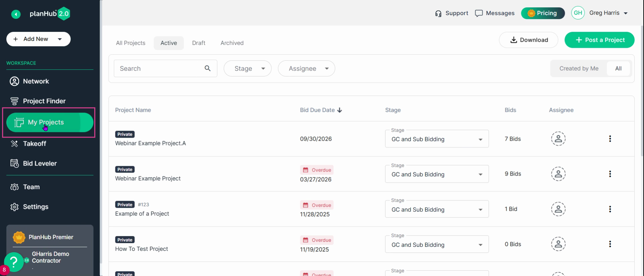This screenshot has width=644, height=276.
Task: Change stage for Example of a Project
Action: pyautogui.click(x=437, y=210)
